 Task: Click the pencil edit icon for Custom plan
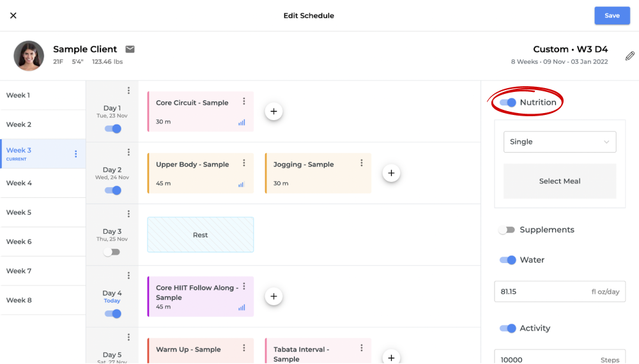coord(629,56)
